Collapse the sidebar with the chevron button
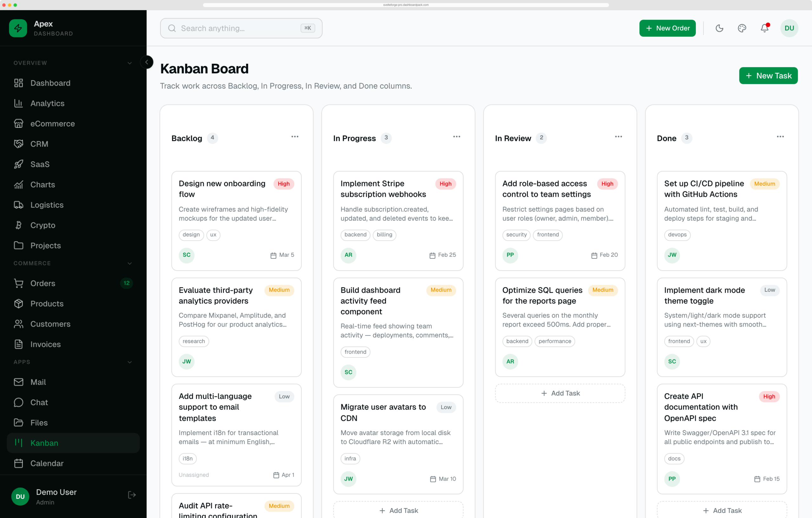Screen dimensions: 812x518 [x=147, y=62]
